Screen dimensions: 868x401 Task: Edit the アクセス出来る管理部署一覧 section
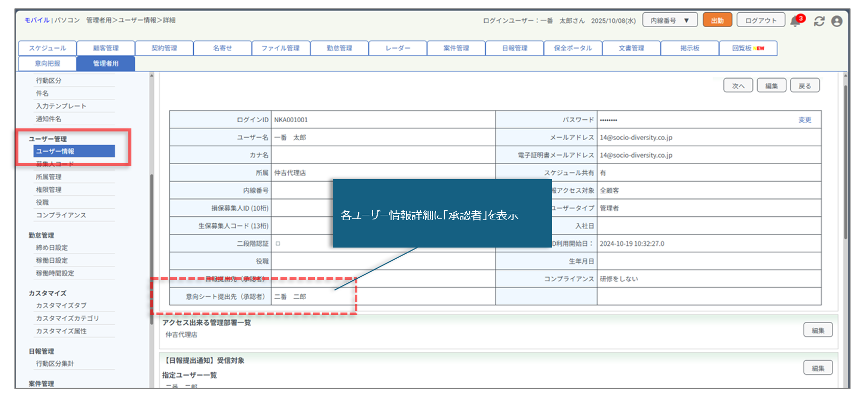point(818,330)
